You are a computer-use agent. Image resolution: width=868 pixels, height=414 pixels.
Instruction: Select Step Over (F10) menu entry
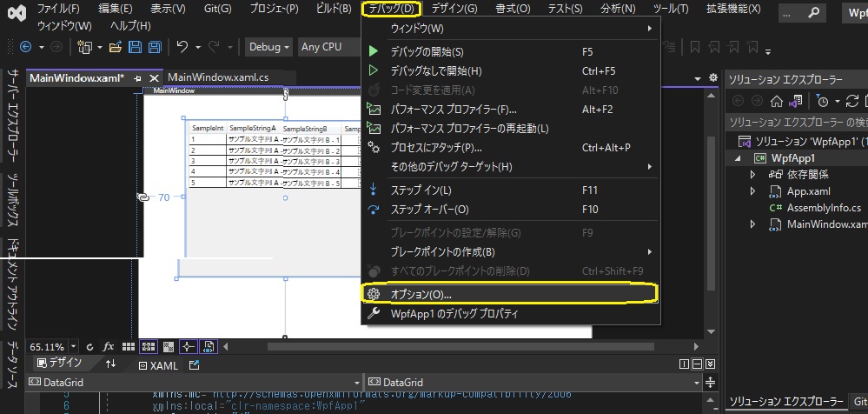pos(510,210)
